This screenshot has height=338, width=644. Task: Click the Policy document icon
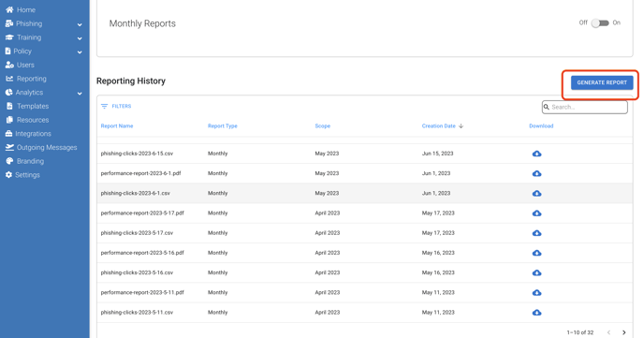coord(7,51)
